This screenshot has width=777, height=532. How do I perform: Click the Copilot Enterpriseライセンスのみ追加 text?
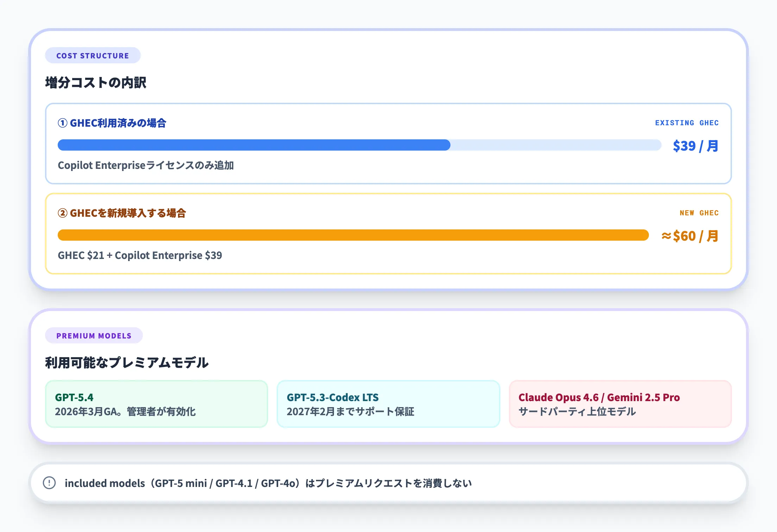pos(147,165)
